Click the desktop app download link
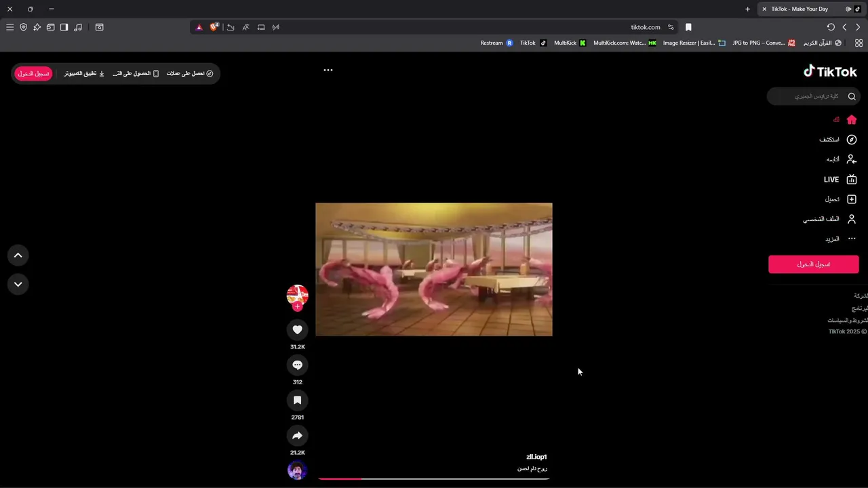 click(x=84, y=73)
